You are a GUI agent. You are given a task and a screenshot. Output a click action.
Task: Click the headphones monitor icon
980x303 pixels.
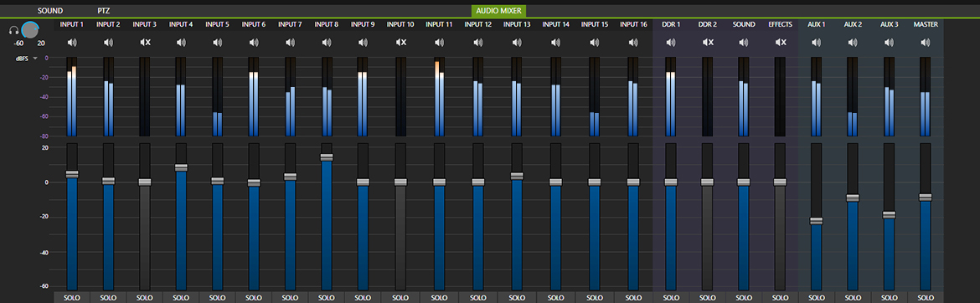13,30
